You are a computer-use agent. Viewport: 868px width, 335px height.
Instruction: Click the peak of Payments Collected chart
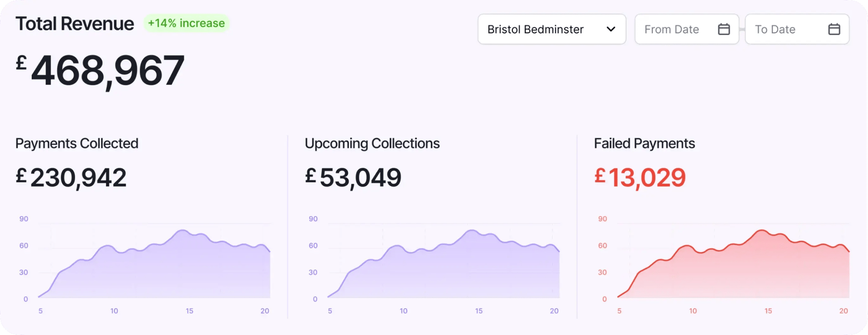point(183,231)
